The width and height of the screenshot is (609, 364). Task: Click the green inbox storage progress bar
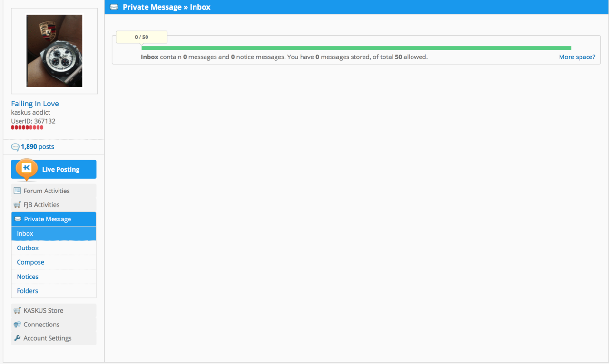(356, 48)
